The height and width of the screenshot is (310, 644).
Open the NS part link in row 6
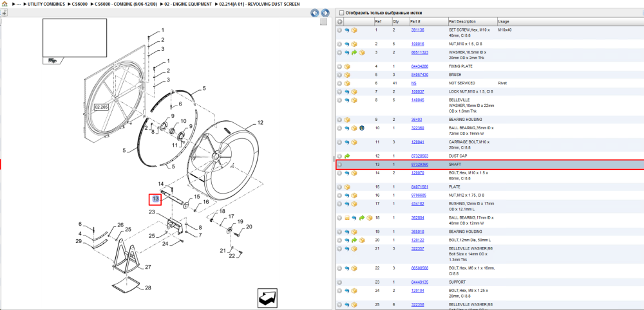pos(413,83)
